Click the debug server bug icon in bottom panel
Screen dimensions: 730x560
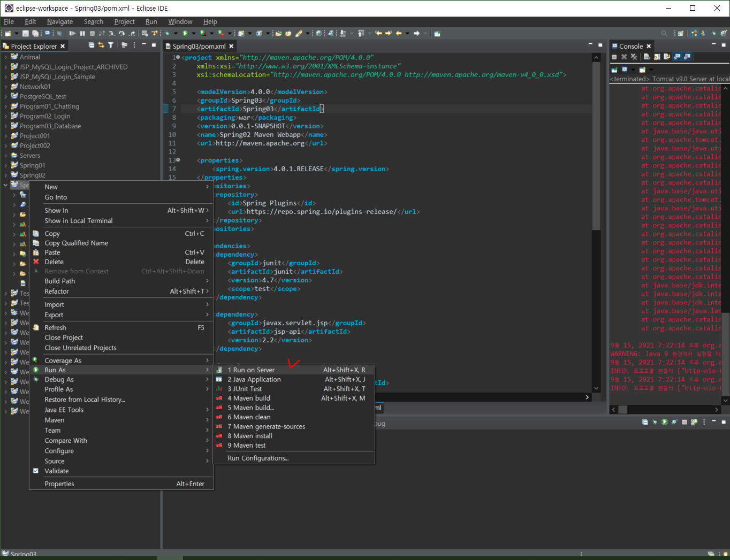pyautogui.click(x=655, y=422)
